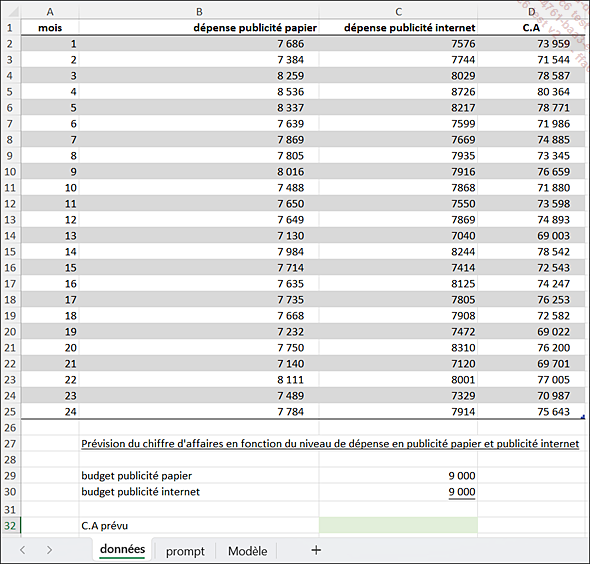Select row 32 header

pos(10,525)
